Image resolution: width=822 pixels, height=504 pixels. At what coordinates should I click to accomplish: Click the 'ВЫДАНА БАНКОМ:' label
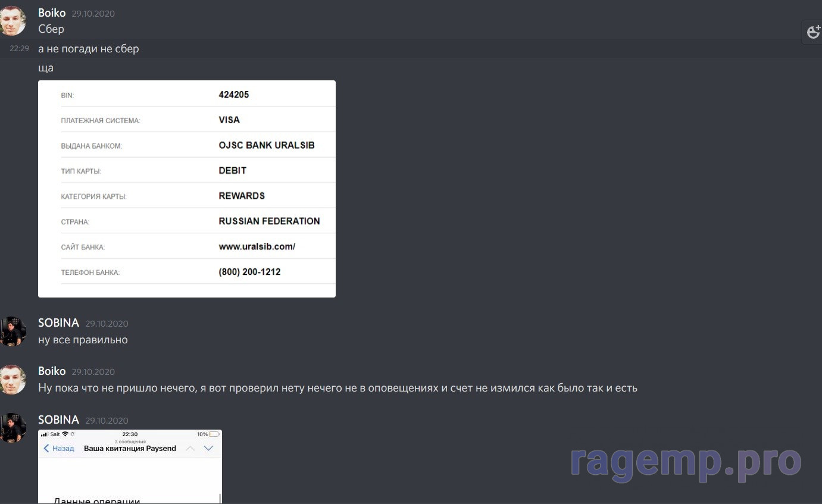92,146
